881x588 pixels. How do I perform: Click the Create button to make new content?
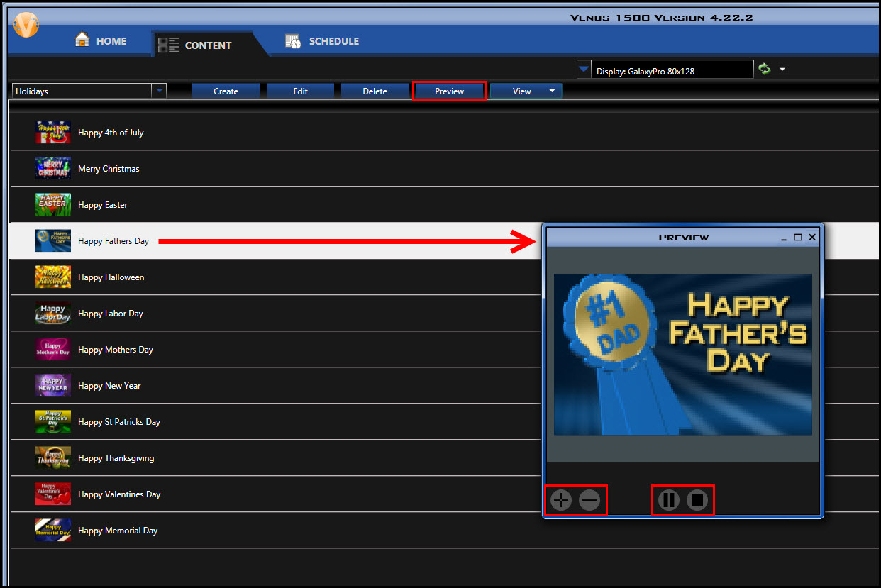(x=226, y=91)
